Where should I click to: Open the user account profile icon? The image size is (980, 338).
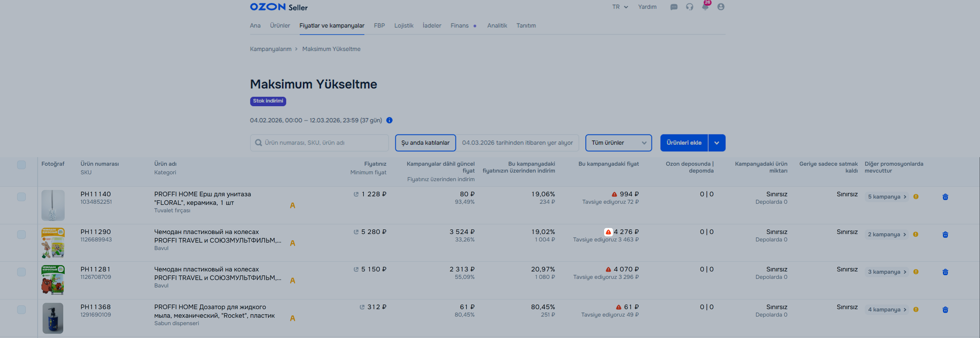point(721,7)
